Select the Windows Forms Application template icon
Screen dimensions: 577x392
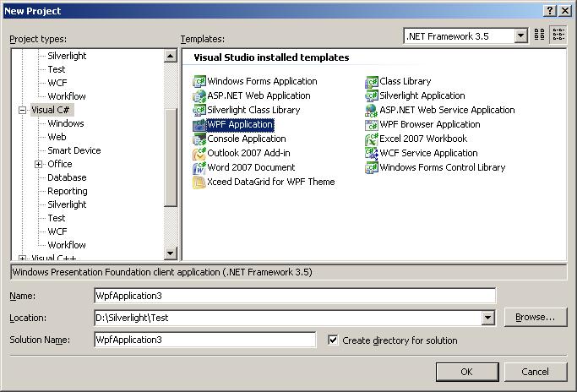pos(199,81)
